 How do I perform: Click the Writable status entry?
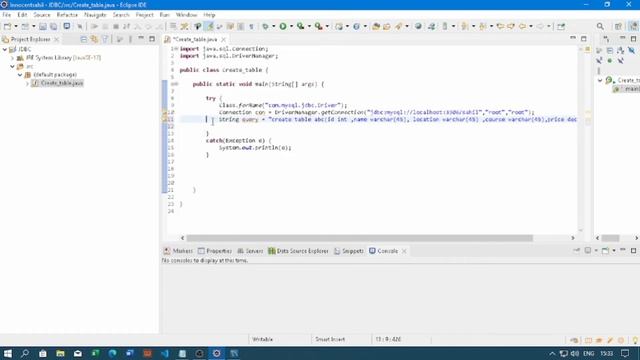point(262,339)
